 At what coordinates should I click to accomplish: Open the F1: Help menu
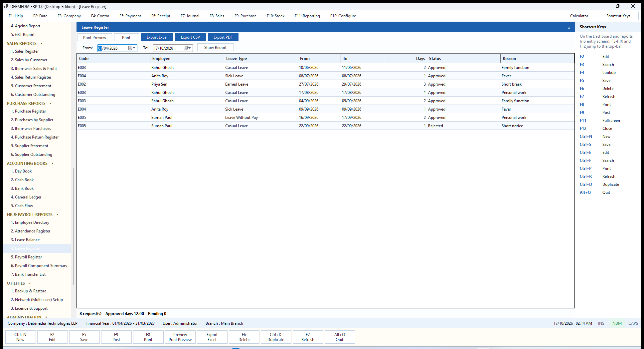point(16,16)
